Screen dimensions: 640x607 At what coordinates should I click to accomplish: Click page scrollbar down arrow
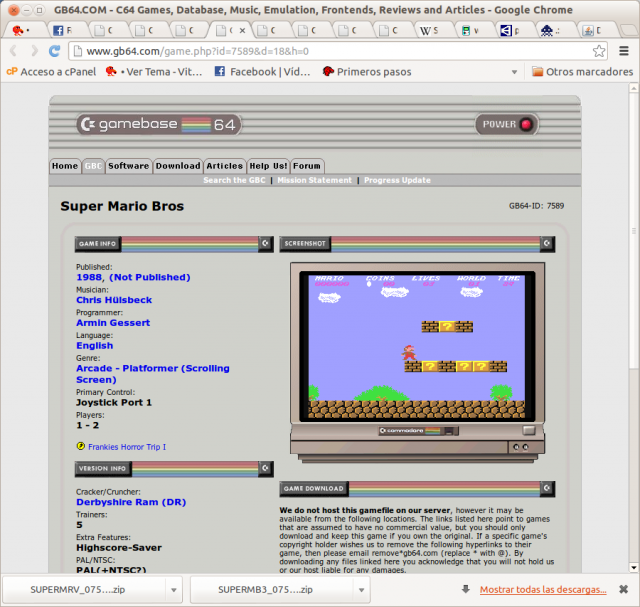(633, 567)
